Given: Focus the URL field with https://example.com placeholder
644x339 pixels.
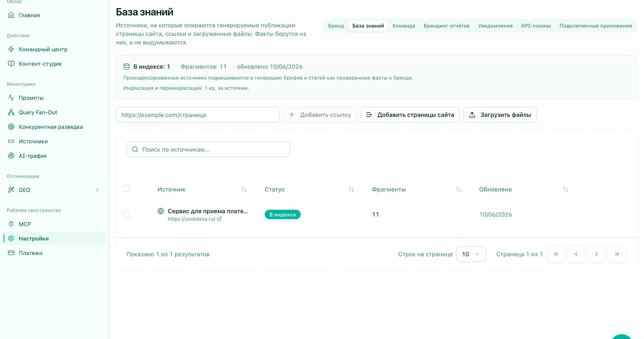Looking at the screenshot, I should [197, 115].
